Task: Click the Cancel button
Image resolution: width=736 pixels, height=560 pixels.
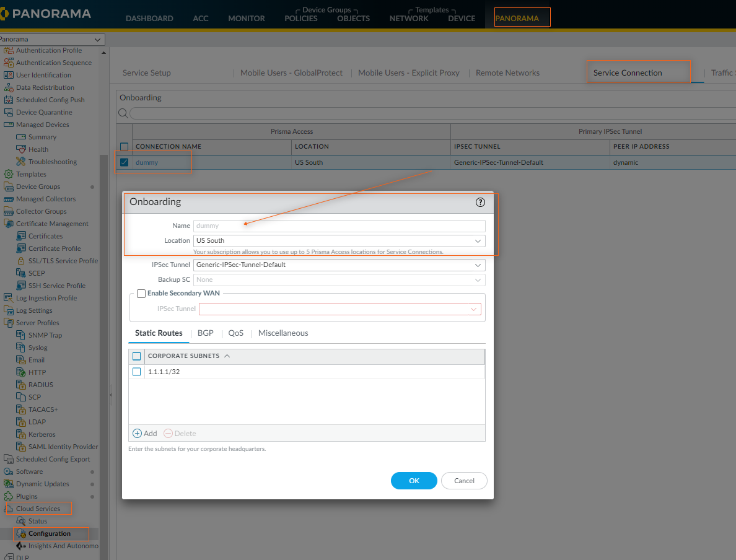Action: [464, 481]
